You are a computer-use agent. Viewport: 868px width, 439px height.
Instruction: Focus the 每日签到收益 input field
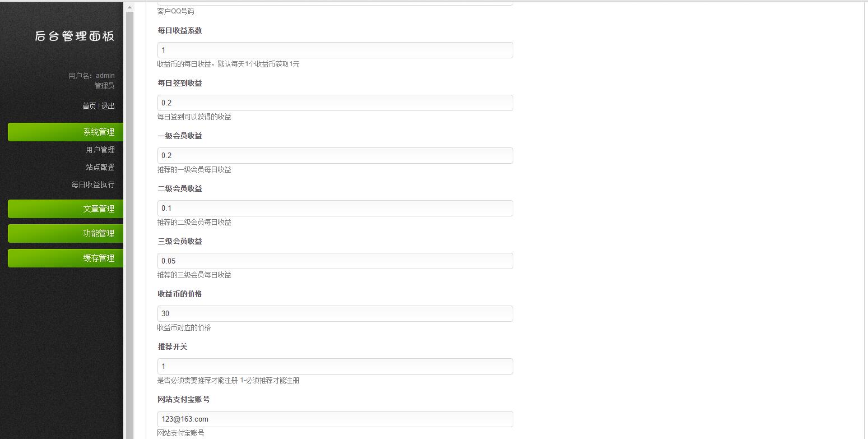(x=335, y=103)
